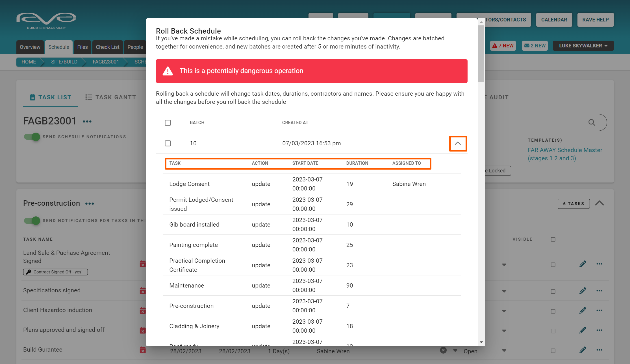This screenshot has height=364, width=630.
Task: Click the Rave Build Management logo
Action: (x=46, y=21)
